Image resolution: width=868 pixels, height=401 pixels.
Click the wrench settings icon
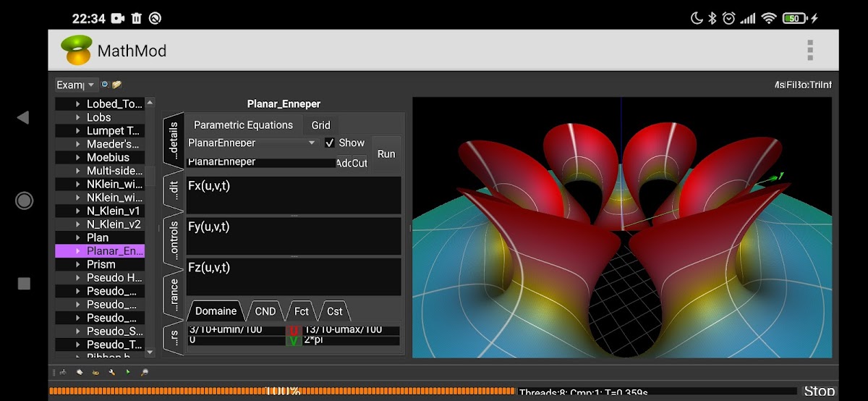tap(112, 372)
